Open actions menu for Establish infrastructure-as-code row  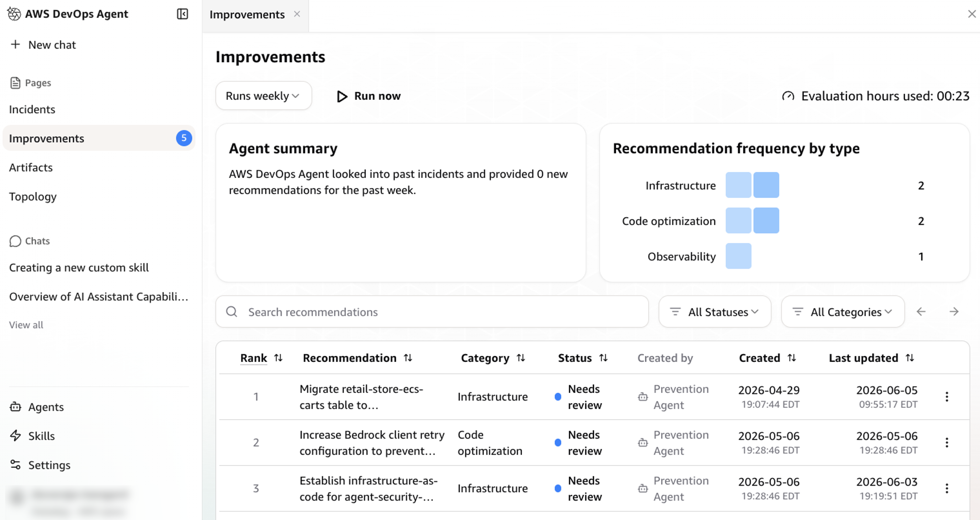[x=947, y=488]
